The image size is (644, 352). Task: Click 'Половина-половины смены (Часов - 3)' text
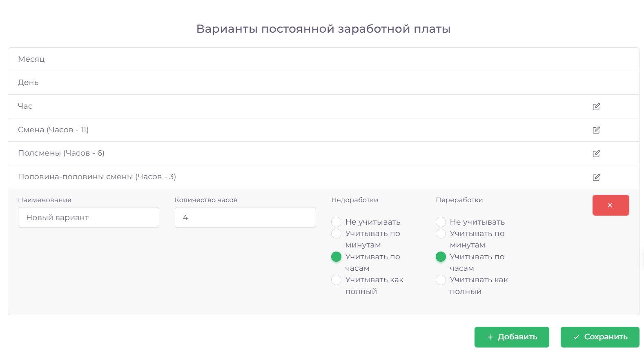pos(97,177)
